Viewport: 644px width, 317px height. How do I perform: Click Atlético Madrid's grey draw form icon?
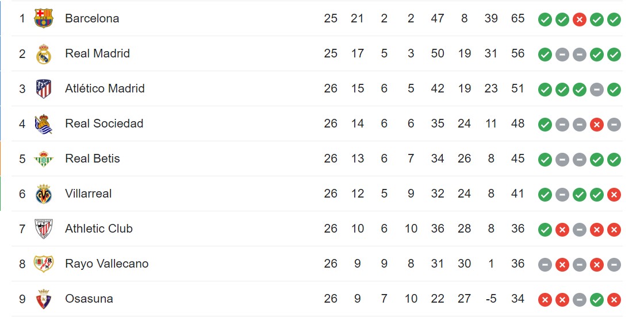tap(597, 90)
